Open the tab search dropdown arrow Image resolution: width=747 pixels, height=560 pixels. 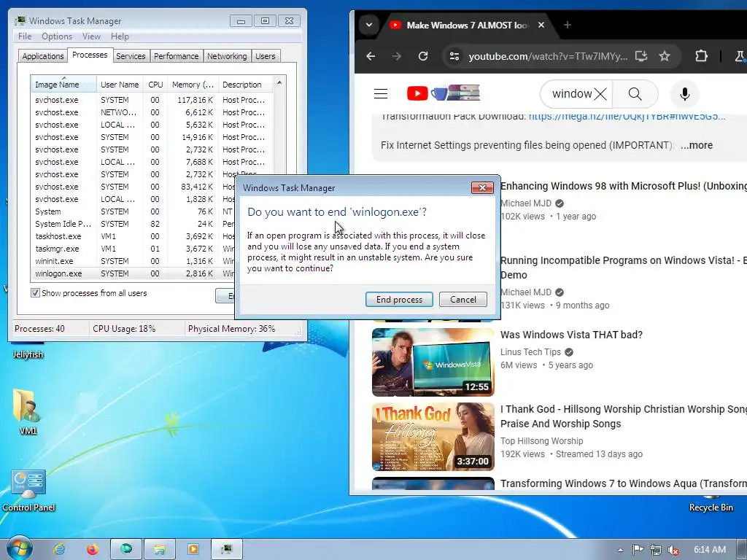pyautogui.click(x=368, y=25)
